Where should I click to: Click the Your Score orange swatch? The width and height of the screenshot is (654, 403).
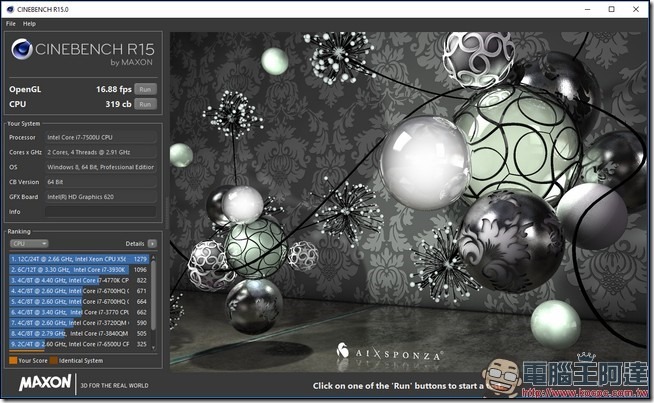11,360
